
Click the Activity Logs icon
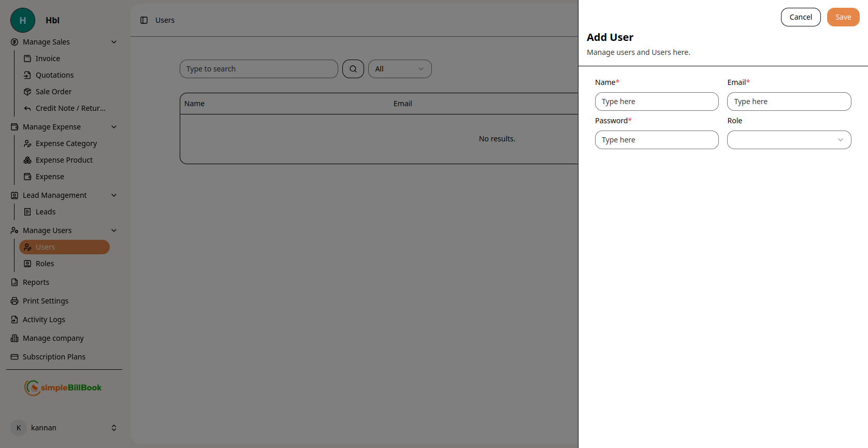click(x=15, y=320)
